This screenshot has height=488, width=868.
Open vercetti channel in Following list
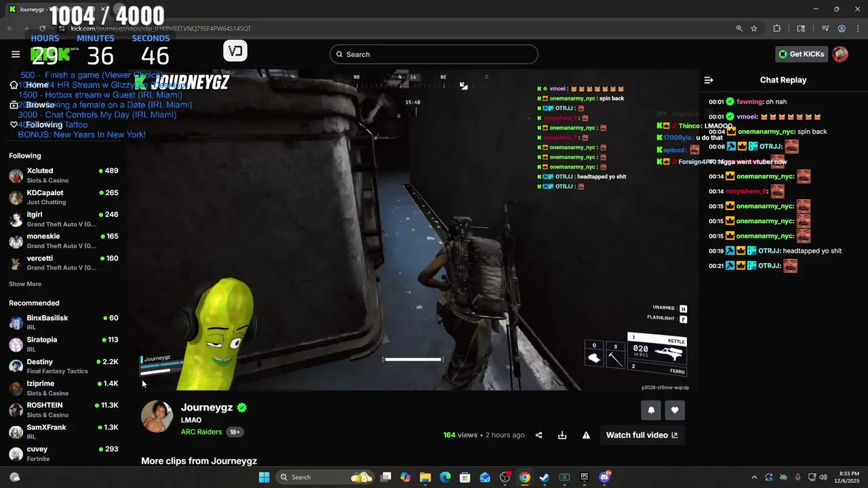[64, 262]
